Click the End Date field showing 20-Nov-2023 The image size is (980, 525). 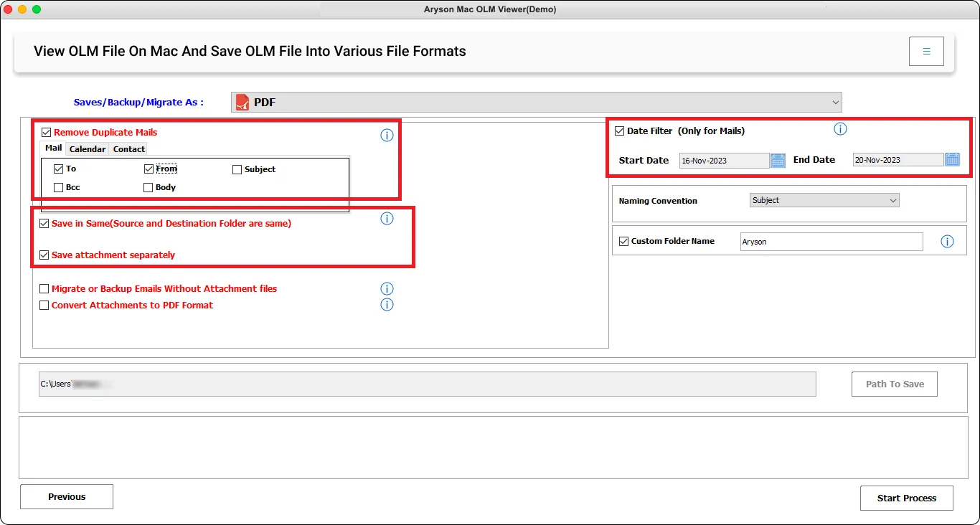(898, 160)
